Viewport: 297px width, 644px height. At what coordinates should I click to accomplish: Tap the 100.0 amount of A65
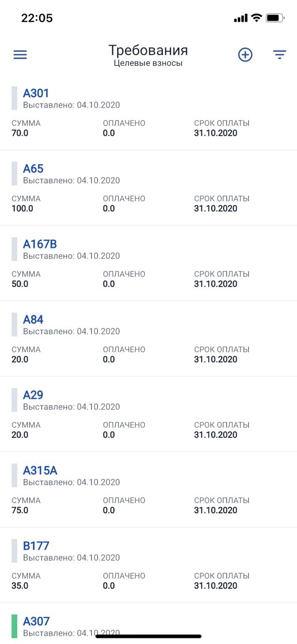(x=23, y=208)
